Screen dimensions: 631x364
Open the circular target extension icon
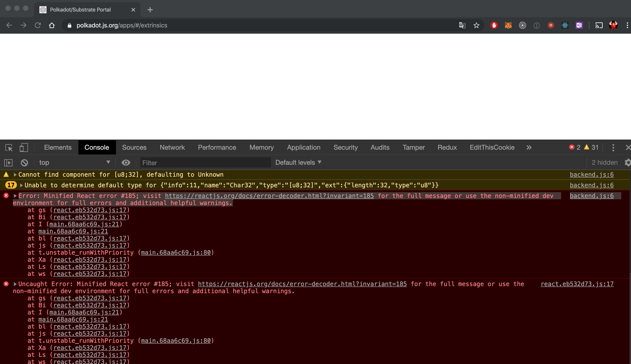[522, 25]
